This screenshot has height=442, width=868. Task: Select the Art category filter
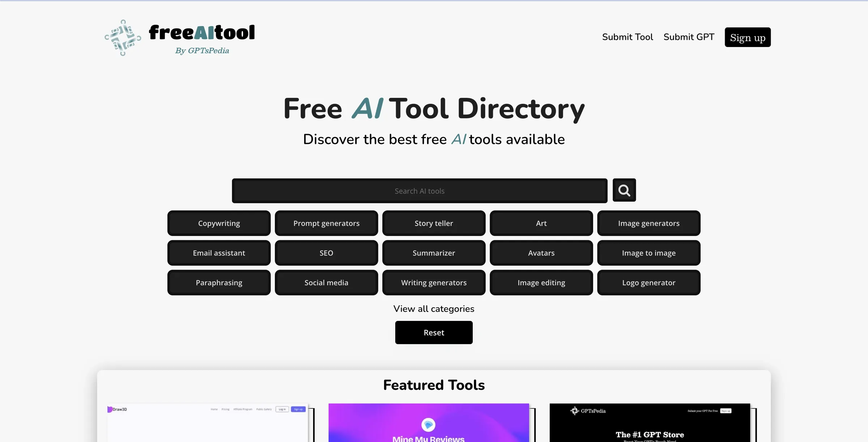[x=541, y=223]
